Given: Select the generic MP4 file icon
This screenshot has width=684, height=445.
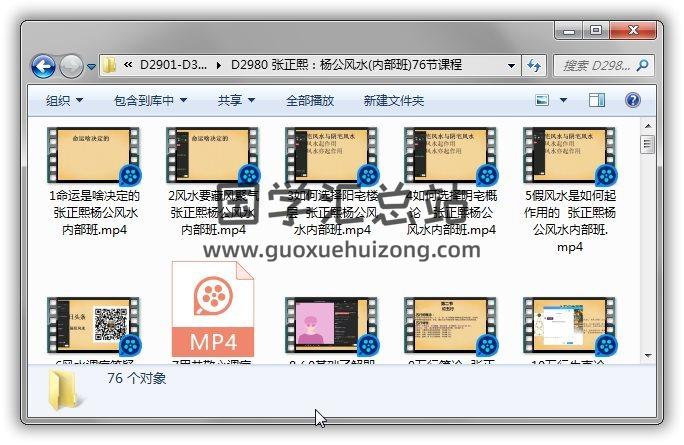Looking at the screenshot, I should click(x=213, y=309).
